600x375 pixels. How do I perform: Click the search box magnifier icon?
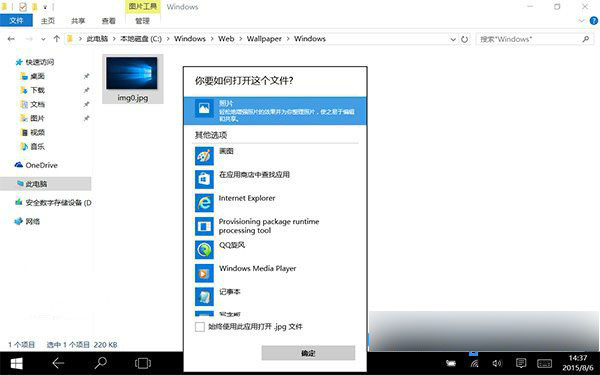coord(585,39)
